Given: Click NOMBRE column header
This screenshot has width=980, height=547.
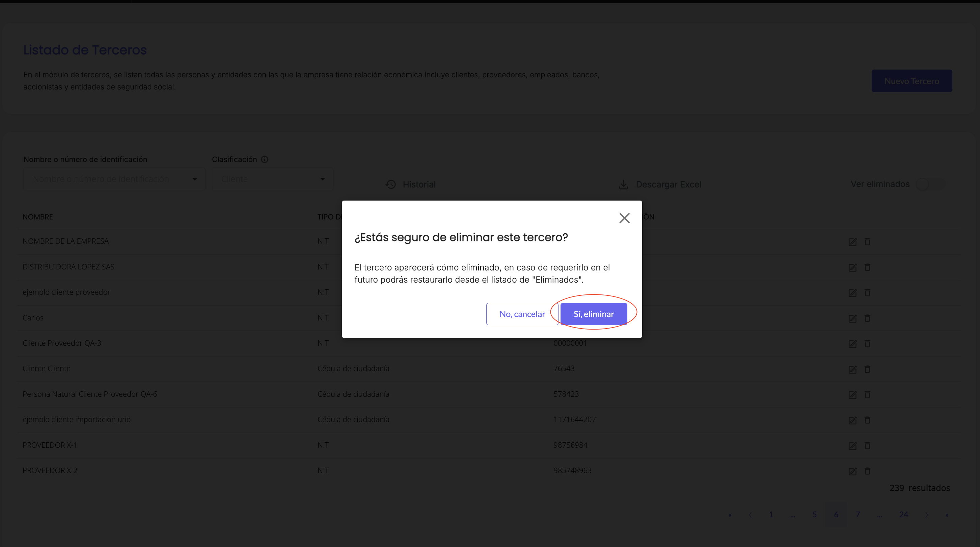Looking at the screenshot, I should (38, 217).
